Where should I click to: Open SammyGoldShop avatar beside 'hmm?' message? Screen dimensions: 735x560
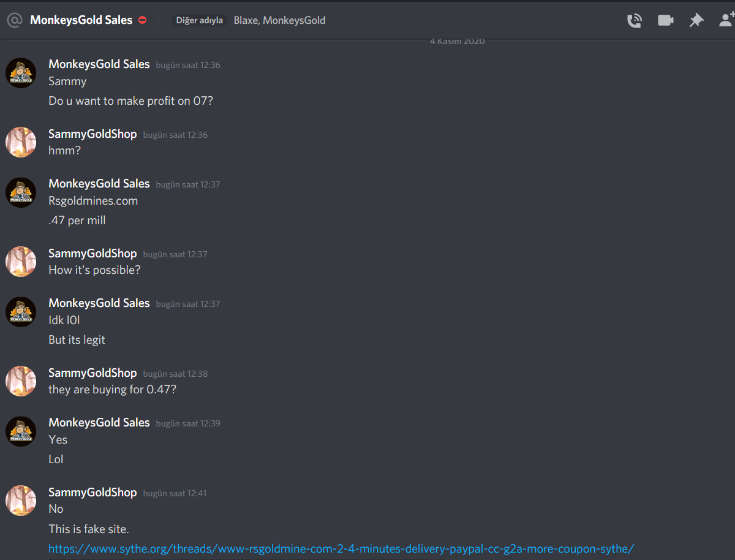coord(21,142)
